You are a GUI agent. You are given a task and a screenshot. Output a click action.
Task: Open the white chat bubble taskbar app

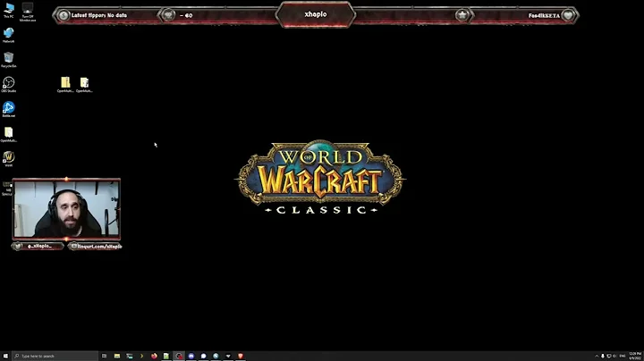click(x=203, y=356)
